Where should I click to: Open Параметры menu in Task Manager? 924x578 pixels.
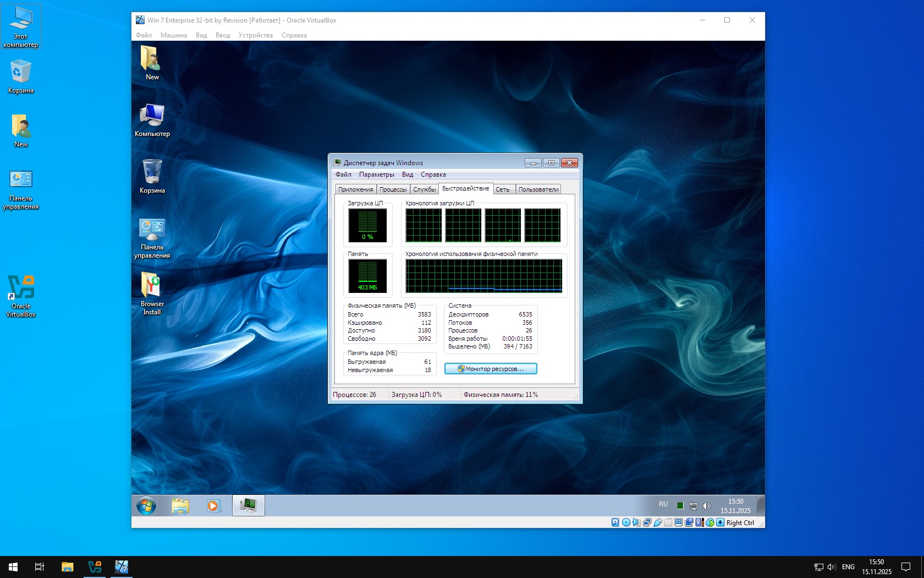click(376, 175)
